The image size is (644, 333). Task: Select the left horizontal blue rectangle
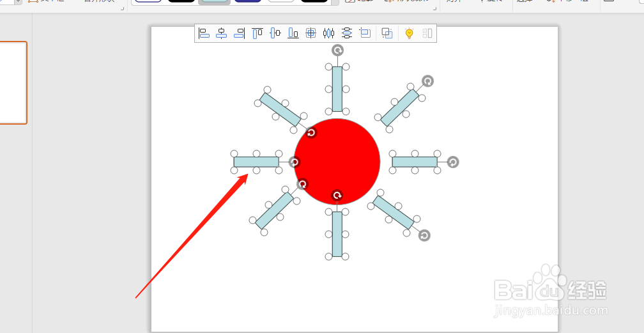pos(256,162)
